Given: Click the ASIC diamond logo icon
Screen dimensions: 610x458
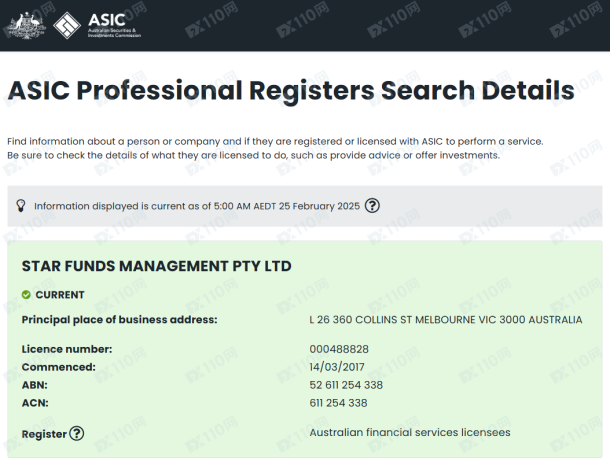Looking at the screenshot, I should [68, 25].
